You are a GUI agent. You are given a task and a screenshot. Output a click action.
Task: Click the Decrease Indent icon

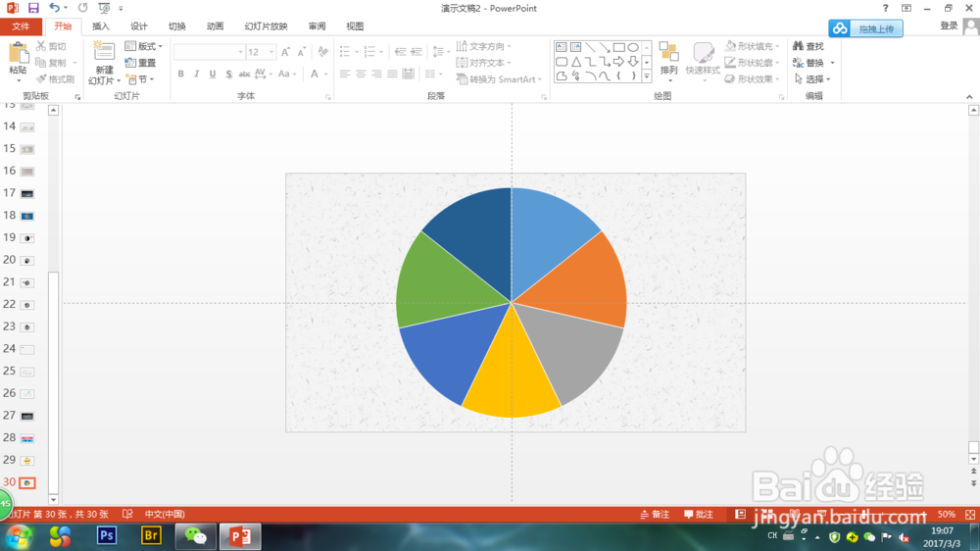pyautogui.click(x=400, y=52)
